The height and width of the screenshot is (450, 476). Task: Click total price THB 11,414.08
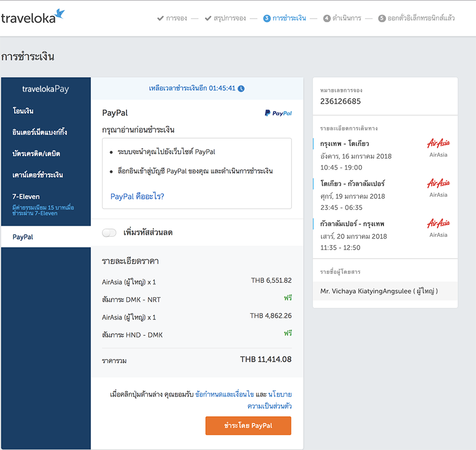pyautogui.click(x=266, y=359)
